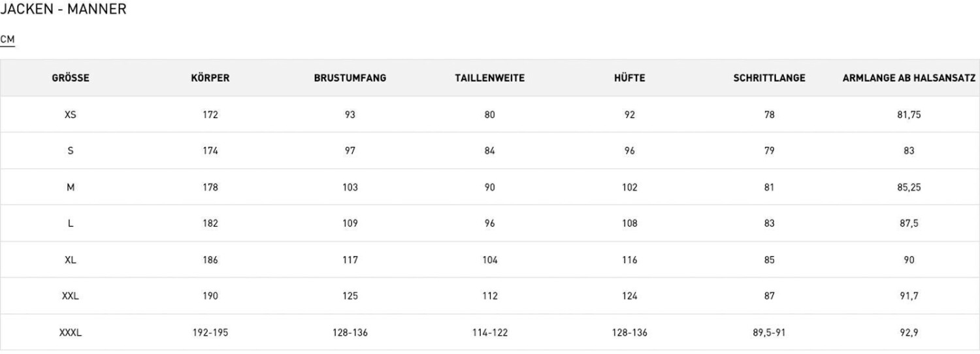Click Schrittlänge value 79 for size S
The height and width of the screenshot is (354, 980).
point(769,151)
